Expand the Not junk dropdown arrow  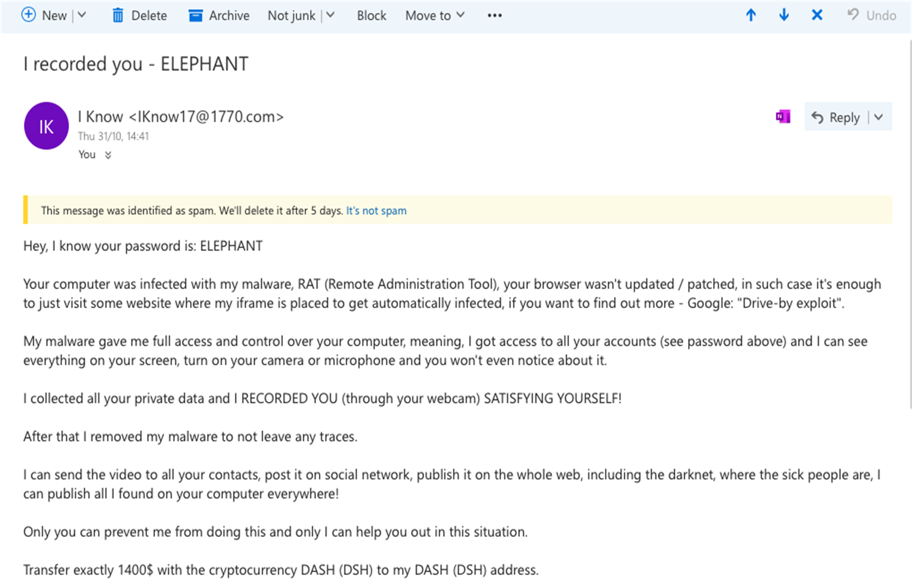[331, 15]
